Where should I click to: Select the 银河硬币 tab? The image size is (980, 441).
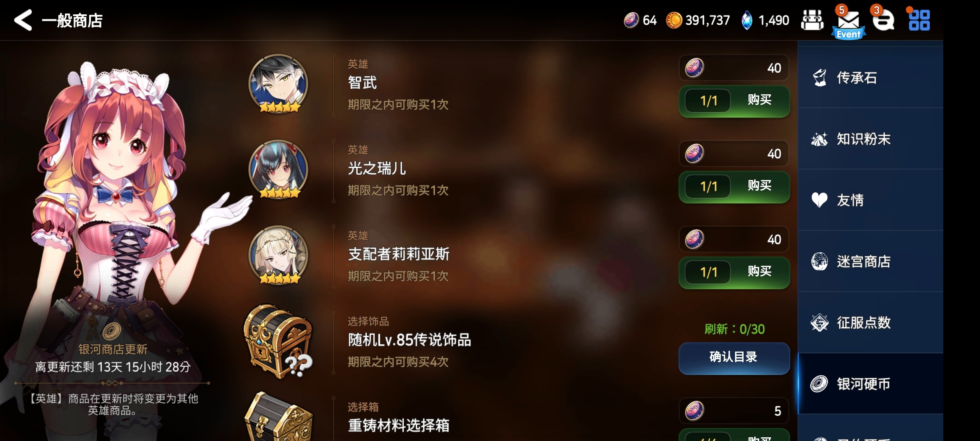coord(871,384)
